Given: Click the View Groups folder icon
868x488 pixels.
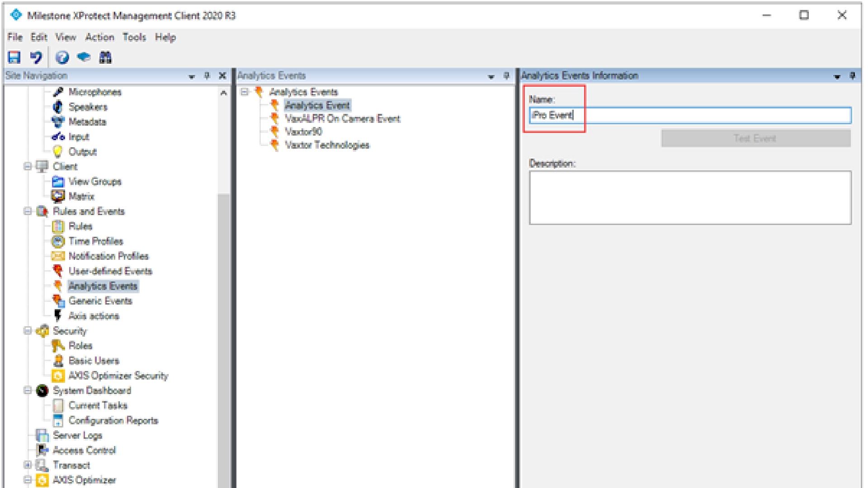Looking at the screenshot, I should tap(58, 181).
